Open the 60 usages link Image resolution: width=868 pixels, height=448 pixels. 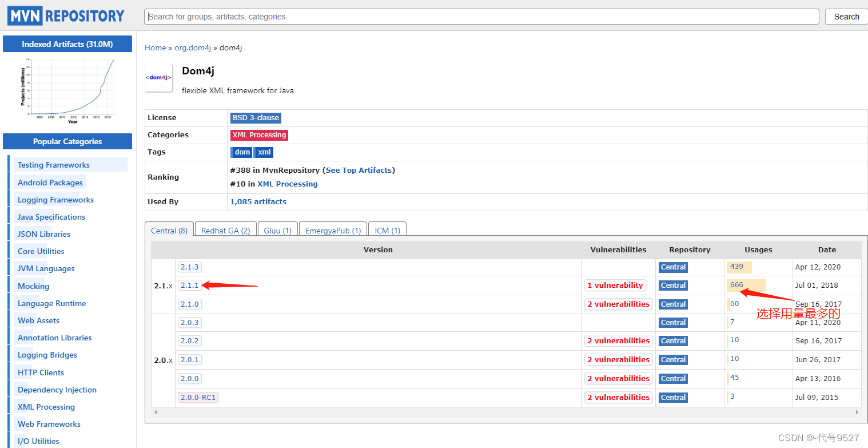pos(734,304)
